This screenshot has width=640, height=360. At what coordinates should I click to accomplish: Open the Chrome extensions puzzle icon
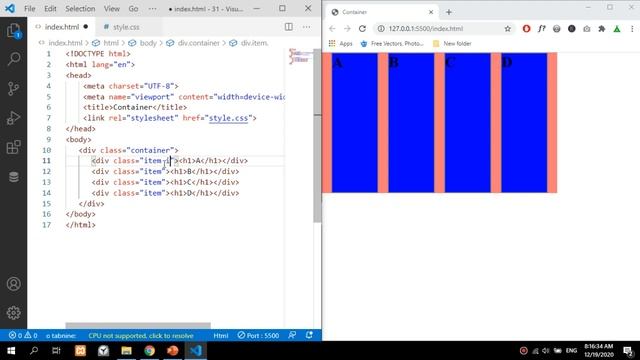[x=602, y=29]
